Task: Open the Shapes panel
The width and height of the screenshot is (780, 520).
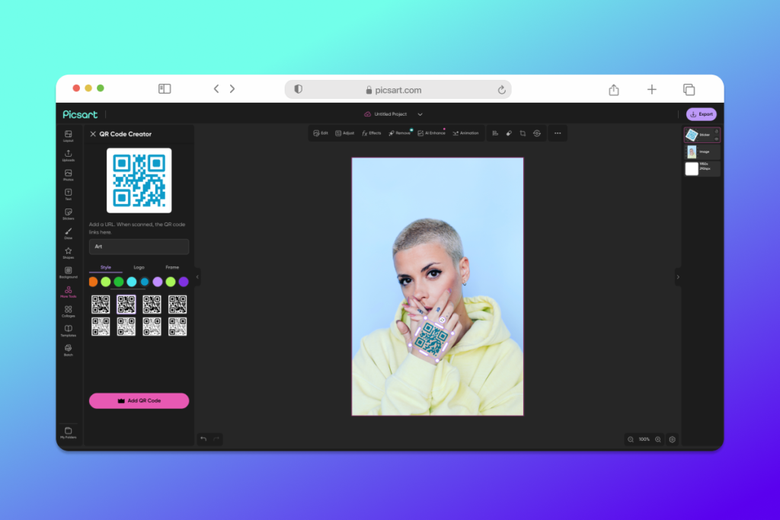Action: point(68,253)
